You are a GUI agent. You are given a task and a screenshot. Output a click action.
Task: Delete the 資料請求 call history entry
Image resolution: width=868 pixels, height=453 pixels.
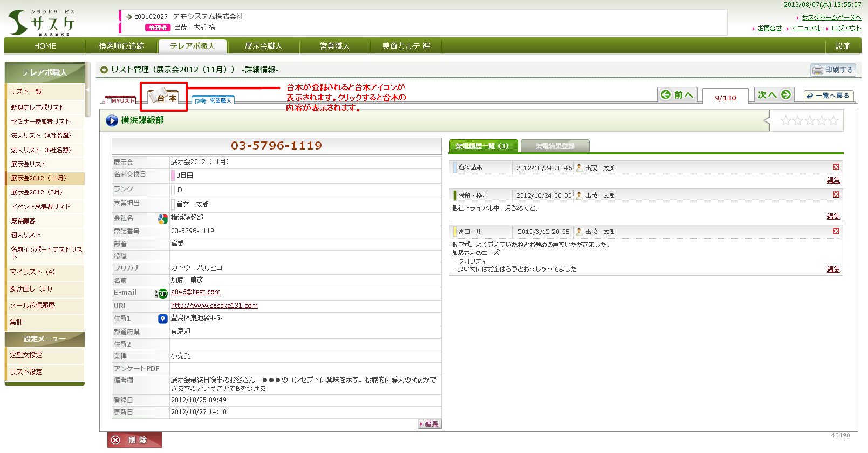pyautogui.click(x=836, y=167)
